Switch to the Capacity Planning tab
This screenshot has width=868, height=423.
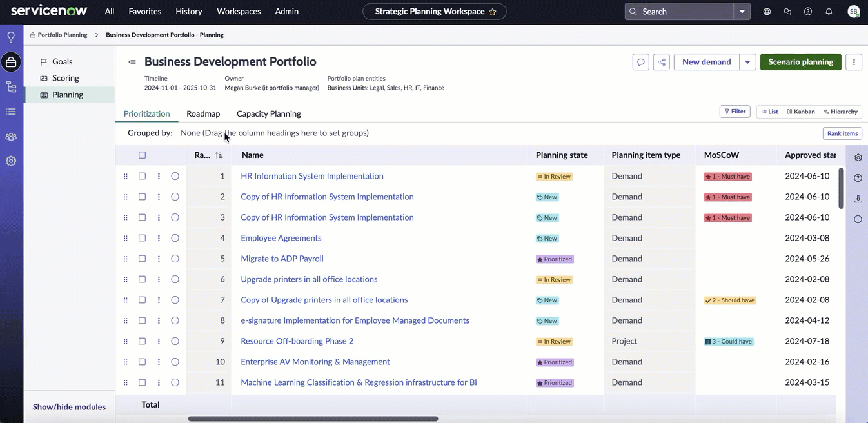tap(269, 113)
